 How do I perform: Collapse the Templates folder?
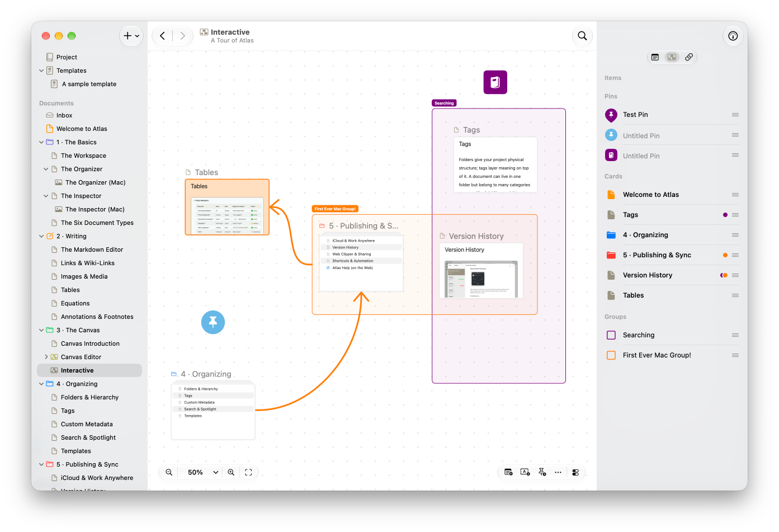pos(41,70)
